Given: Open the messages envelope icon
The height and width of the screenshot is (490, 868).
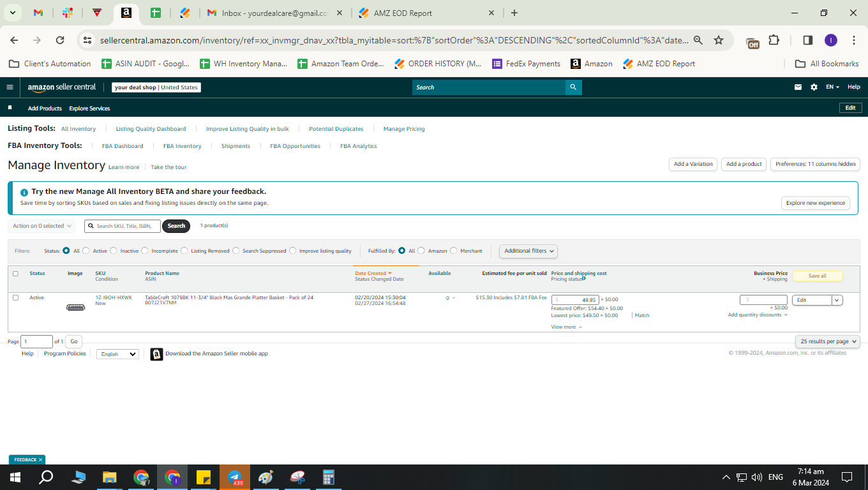Looking at the screenshot, I should pyautogui.click(x=798, y=87).
